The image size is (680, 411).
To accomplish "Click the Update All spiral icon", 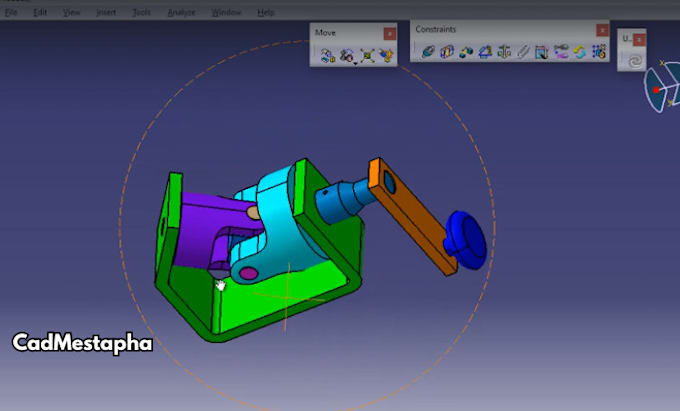I will pos(634,61).
